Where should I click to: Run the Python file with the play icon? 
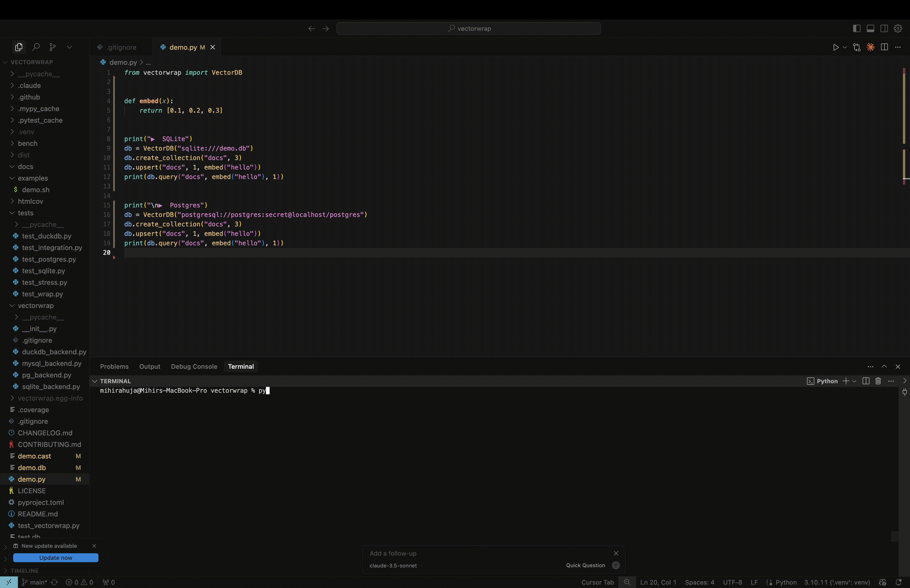click(836, 47)
